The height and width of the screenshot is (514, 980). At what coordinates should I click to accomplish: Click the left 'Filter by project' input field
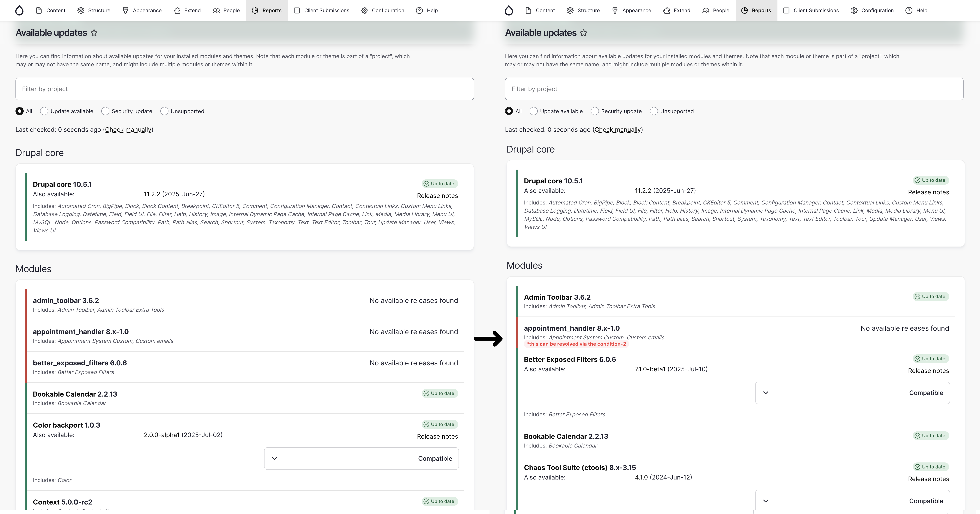pyautogui.click(x=245, y=89)
